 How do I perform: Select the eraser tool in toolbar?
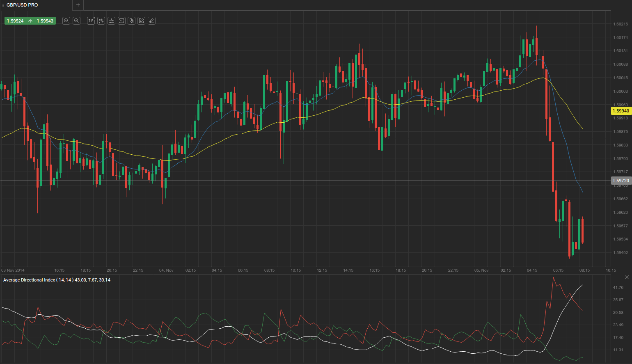[x=151, y=21]
